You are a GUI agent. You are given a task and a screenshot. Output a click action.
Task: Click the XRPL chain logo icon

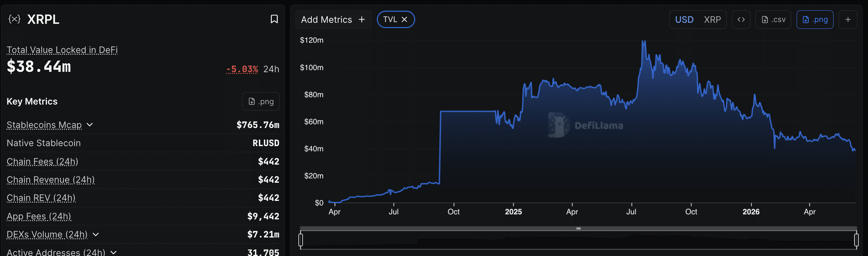pyautogui.click(x=15, y=19)
